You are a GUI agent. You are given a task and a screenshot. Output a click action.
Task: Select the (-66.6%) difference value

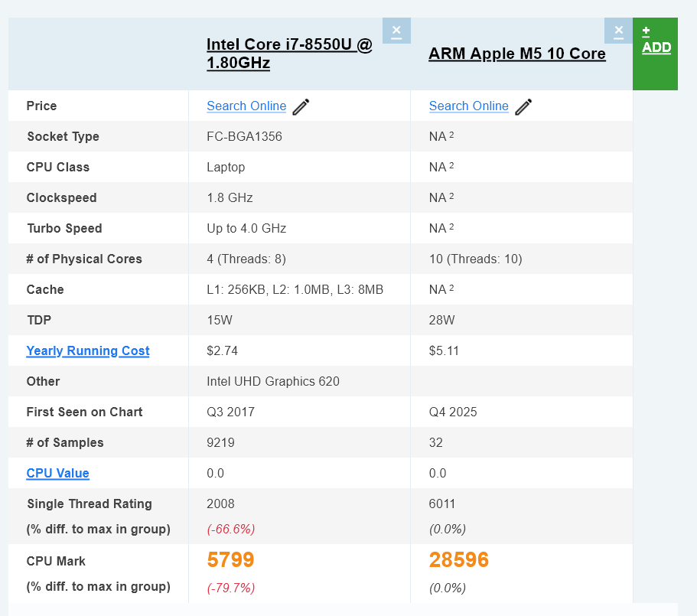click(231, 529)
